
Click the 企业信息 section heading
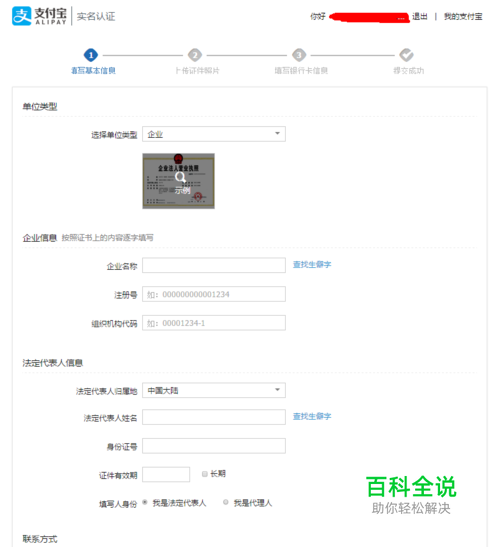coord(40,238)
